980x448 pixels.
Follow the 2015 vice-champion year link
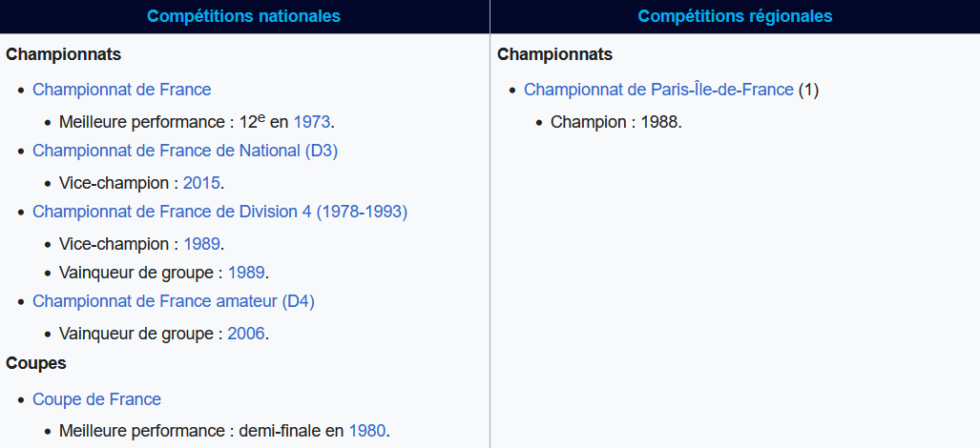[x=201, y=183]
